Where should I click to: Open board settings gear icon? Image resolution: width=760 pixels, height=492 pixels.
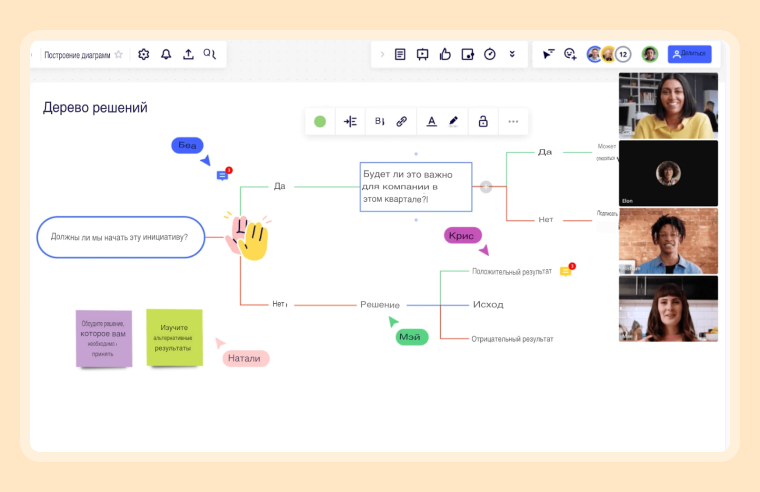point(143,54)
